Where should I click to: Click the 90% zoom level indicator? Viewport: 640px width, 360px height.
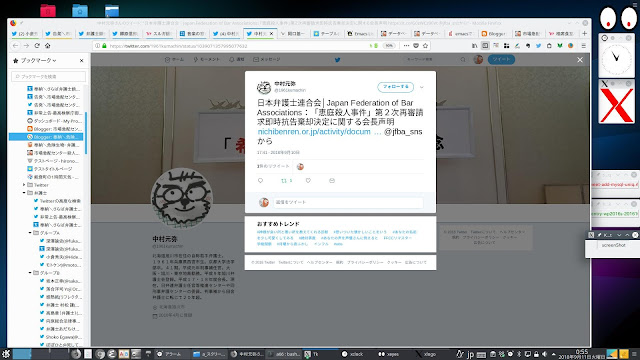(389, 46)
